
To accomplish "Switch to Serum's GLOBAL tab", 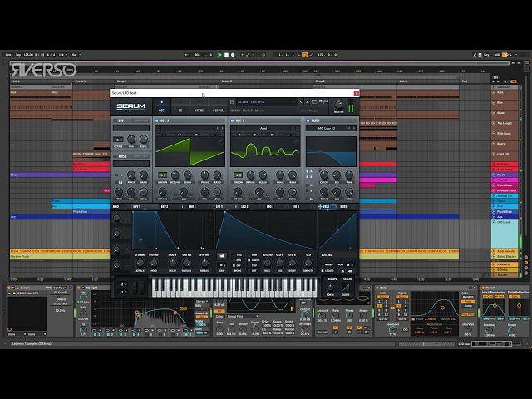I will point(218,106).
